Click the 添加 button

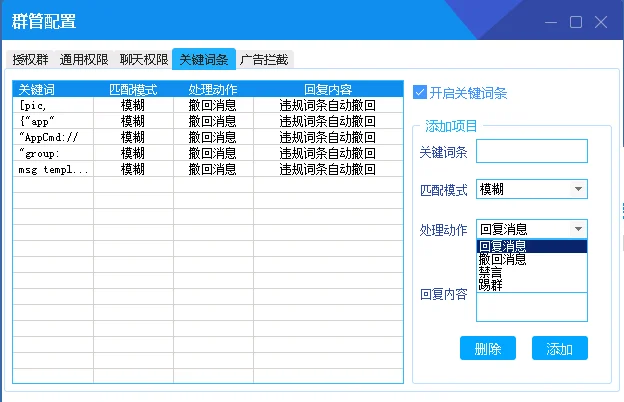(x=560, y=348)
